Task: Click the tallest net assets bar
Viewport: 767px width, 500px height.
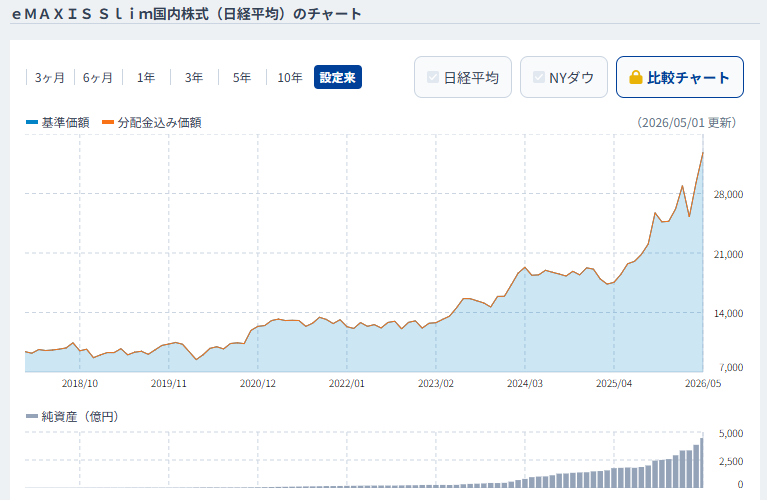Action: (702, 463)
